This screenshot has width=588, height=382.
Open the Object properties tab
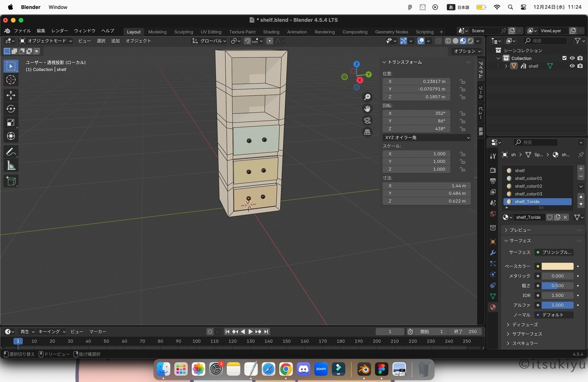(x=493, y=242)
